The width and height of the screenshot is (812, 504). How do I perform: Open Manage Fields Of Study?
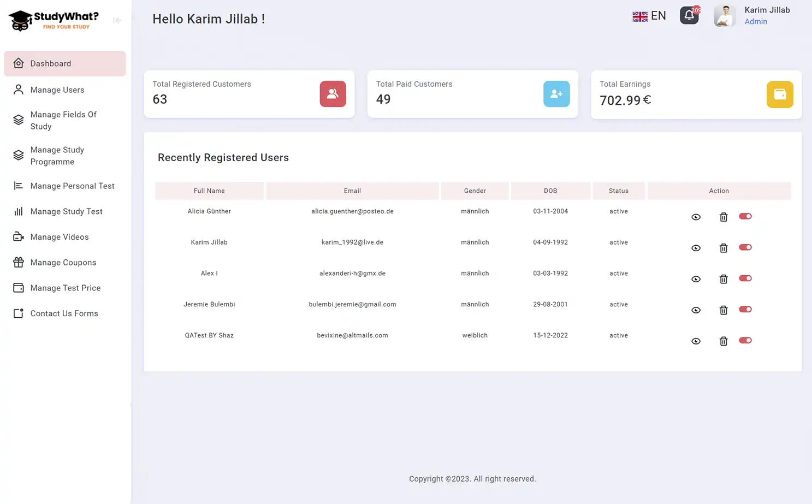point(63,120)
